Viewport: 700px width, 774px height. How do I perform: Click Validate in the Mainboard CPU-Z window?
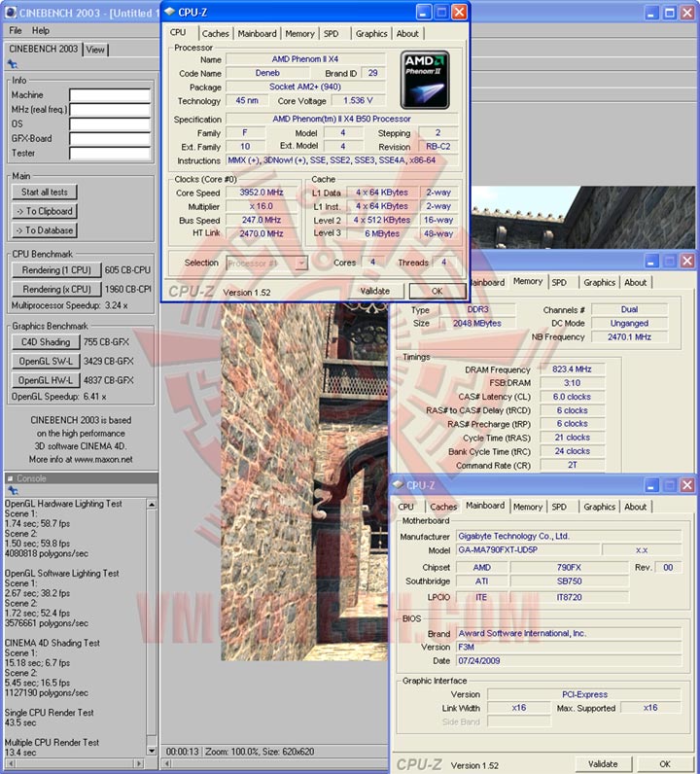603,764
